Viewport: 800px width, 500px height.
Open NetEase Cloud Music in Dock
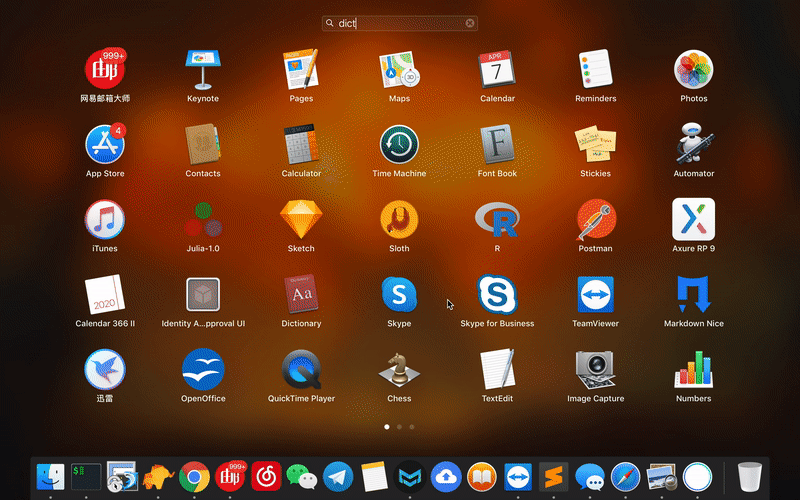[266, 477]
